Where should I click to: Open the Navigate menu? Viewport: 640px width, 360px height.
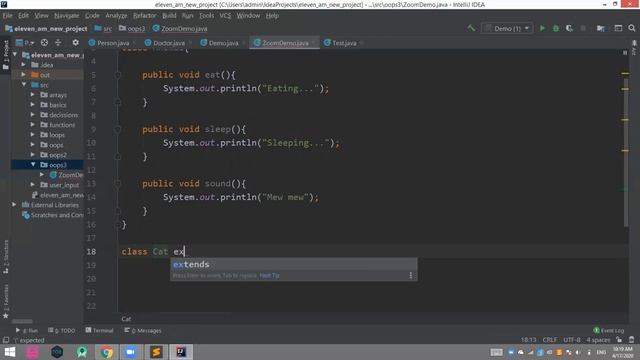click(67, 16)
